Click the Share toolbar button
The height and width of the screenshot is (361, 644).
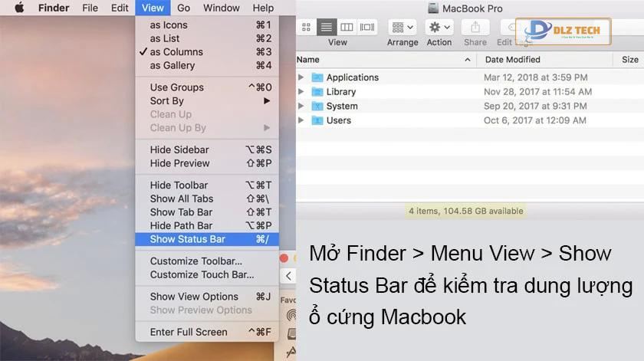[x=475, y=28]
